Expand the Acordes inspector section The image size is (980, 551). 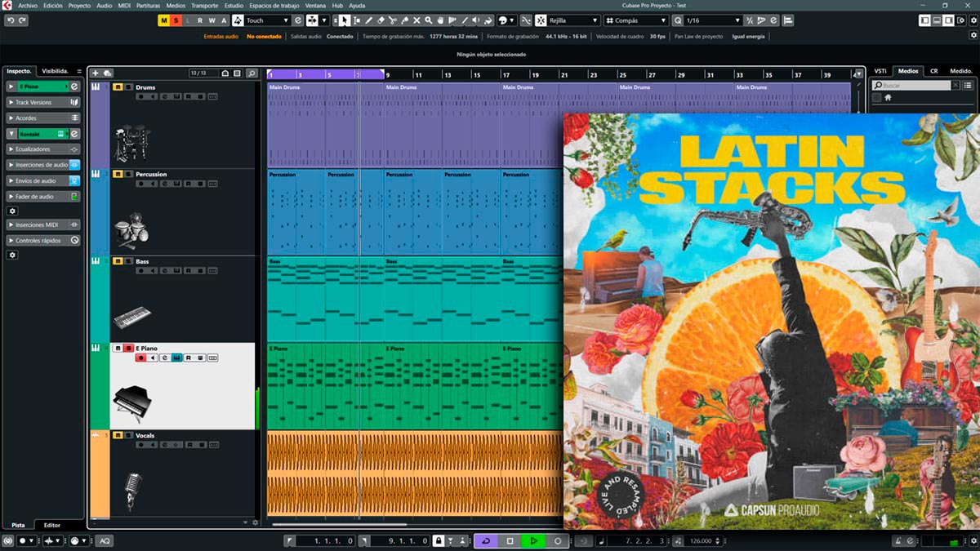point(42,118)
